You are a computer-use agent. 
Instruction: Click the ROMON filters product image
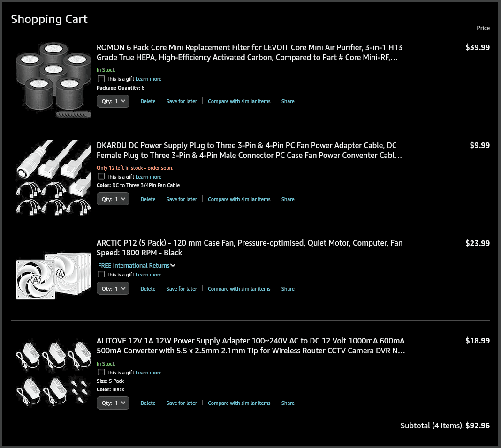53,80
